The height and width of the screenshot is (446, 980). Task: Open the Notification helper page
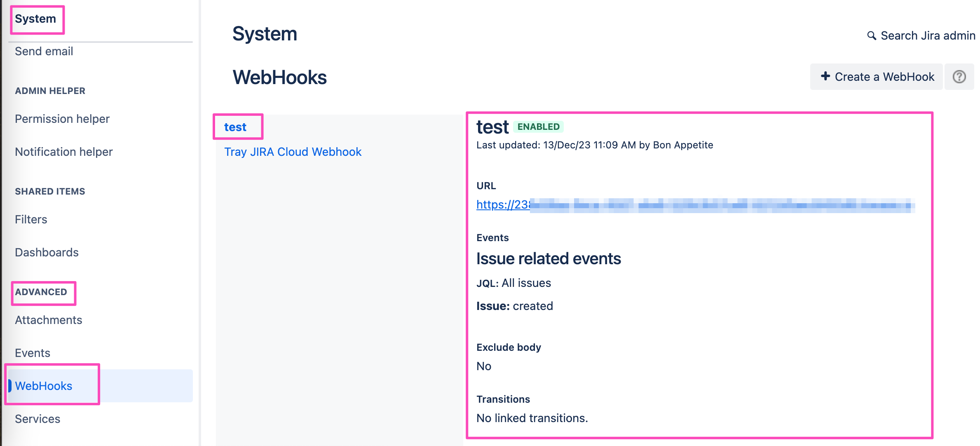63,151
